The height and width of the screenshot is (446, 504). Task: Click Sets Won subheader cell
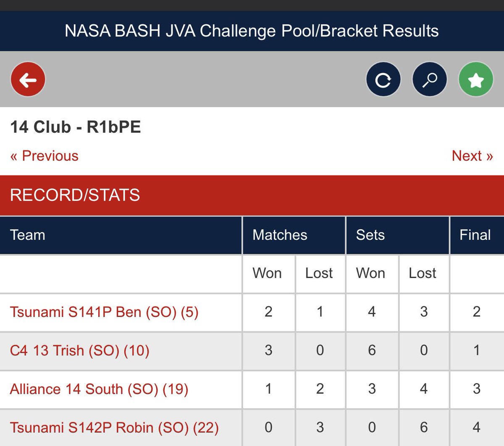click(x=372, y=273)
